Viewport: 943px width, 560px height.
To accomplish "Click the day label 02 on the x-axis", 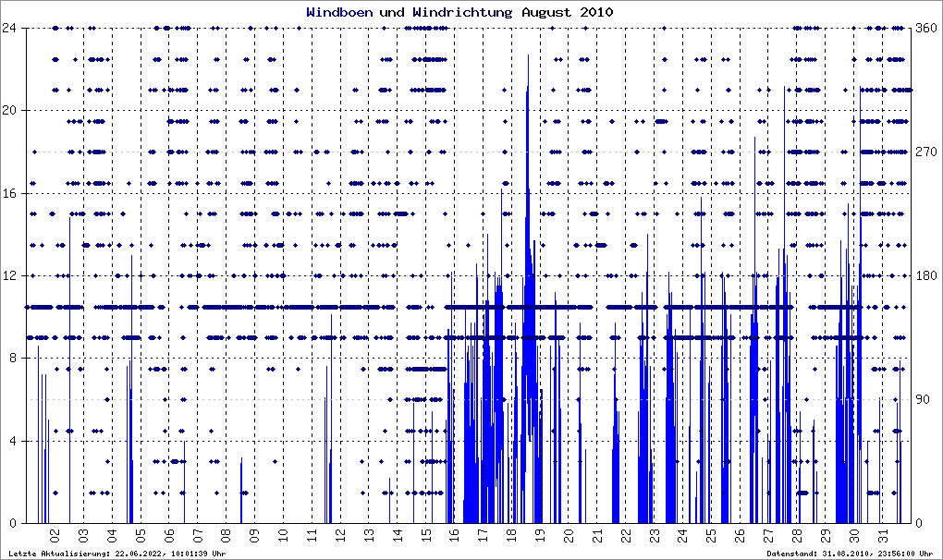I will tap(55, 535).
